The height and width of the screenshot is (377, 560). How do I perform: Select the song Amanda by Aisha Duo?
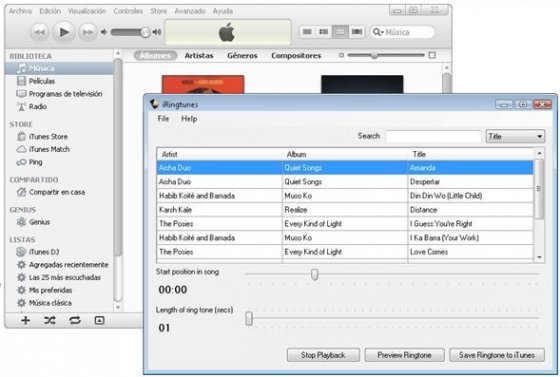[345, 168]
